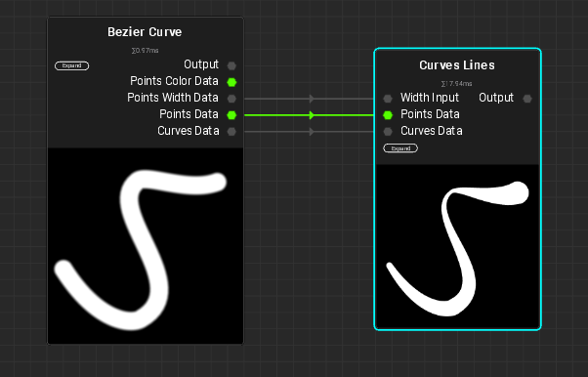Expand the Bezier Curve node

click(x=71, y=65)
